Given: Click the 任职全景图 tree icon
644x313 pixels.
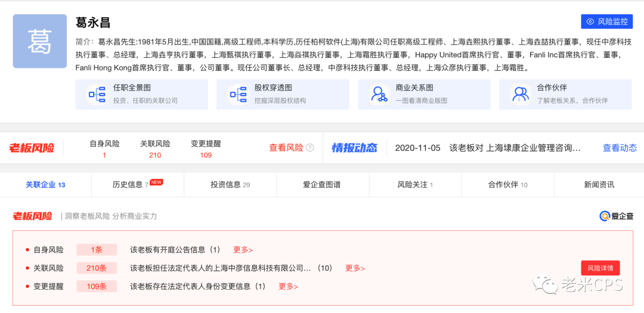Looking at the screenshot, I should (97, 94).
